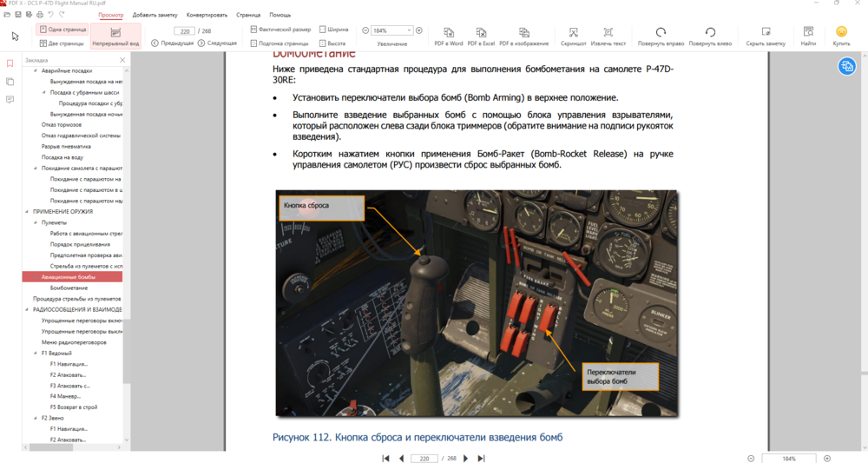
Task: Zoom out with the toolbar minus icon
Action: 365,30
